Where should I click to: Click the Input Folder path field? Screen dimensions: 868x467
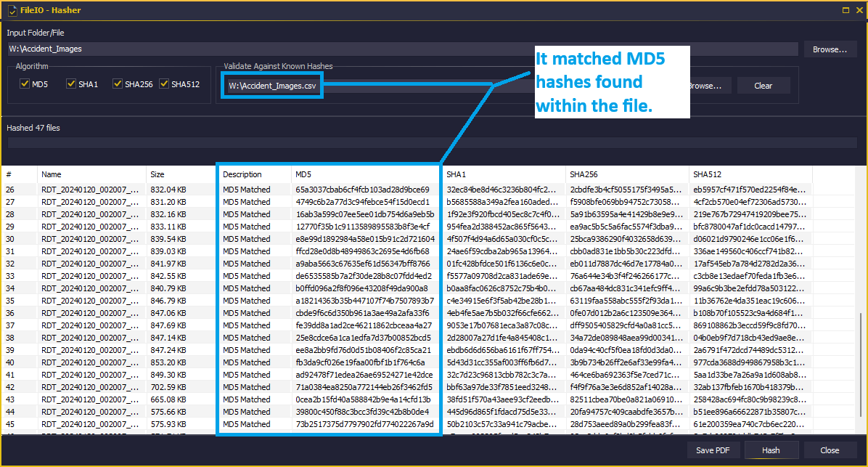point(403,49)
